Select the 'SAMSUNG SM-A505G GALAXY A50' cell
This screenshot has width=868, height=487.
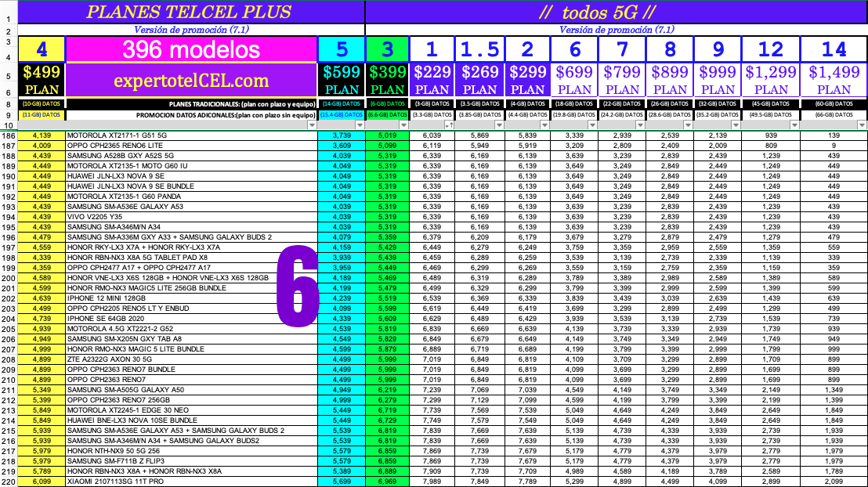(x=191, y=390)
